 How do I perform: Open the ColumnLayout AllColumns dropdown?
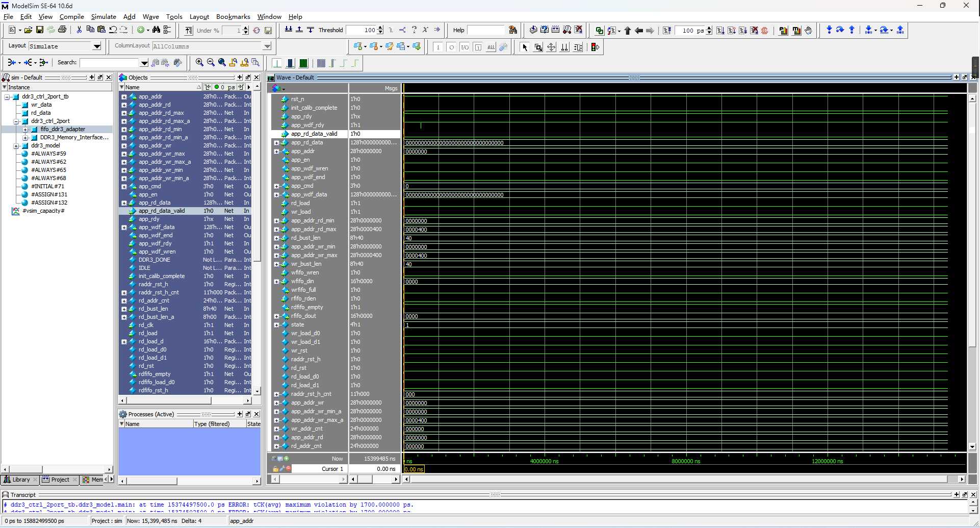pyautogui.click(x=267, y=46)
